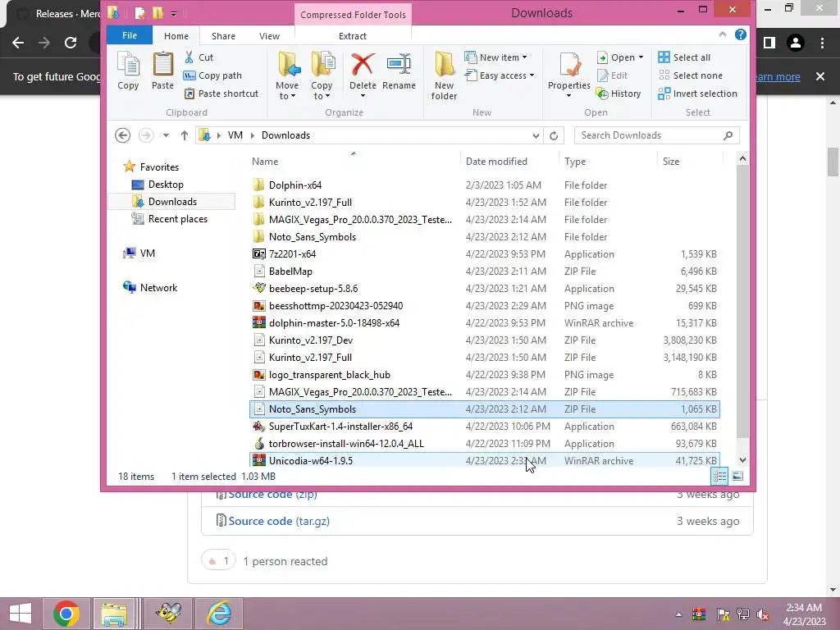
Task: Open the History option in ribbon
Action: 619,94
